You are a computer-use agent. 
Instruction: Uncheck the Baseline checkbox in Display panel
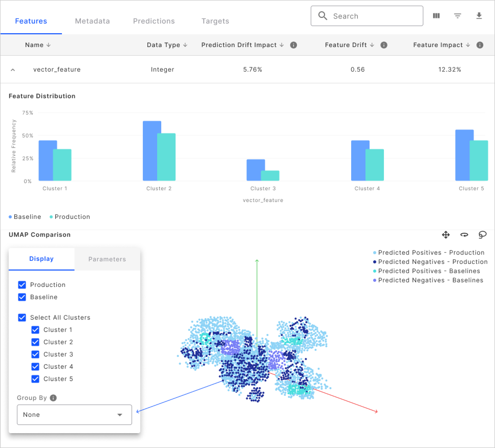tap(22, 297)
